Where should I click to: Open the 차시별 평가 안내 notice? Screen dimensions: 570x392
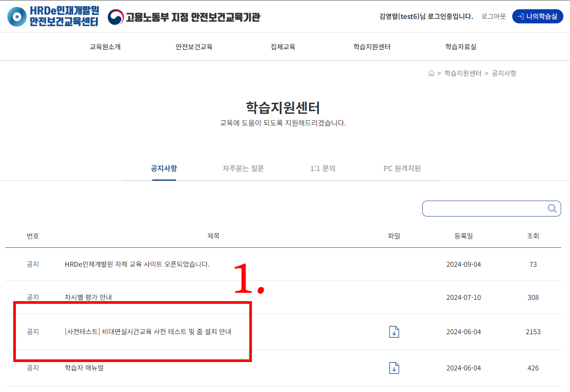pyautogui.click(x=88, y=297)
